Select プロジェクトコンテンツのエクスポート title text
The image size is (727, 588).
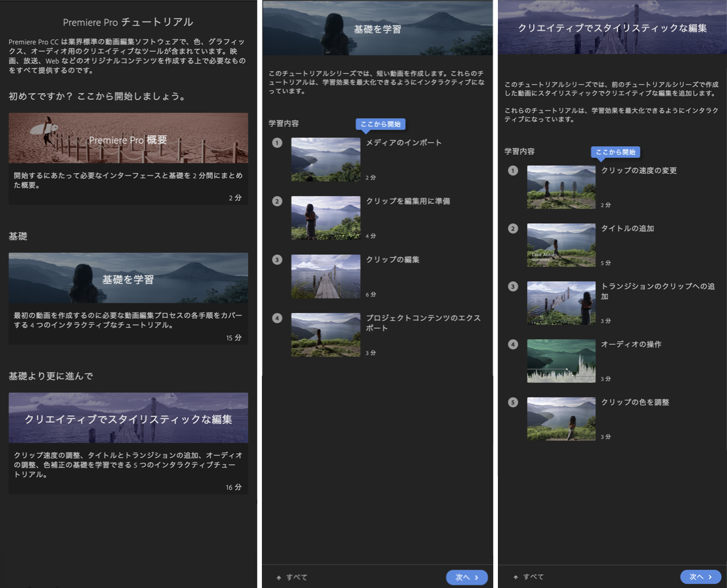point(423,323)
